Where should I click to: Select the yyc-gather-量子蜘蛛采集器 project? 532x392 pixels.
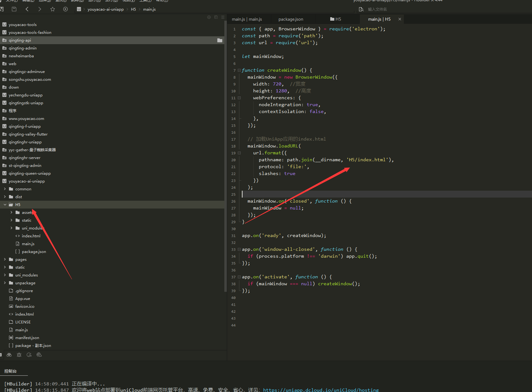coord(32,150)
